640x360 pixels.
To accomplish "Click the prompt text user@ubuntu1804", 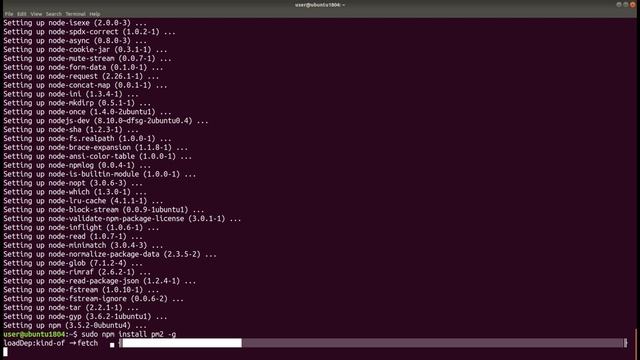I will pos(34,334).
